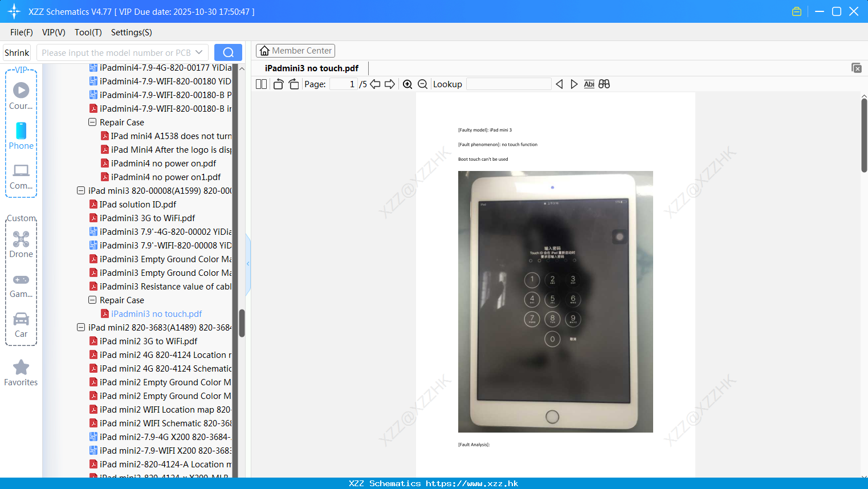The width and height of the screenshot is (868, 489).
Task: Open the Tool(T) menu
Action: click(88, 32)
